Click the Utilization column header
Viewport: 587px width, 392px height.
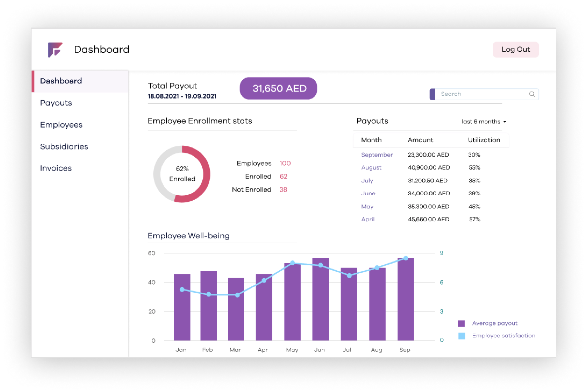pyautogui.click(x=484, y=140)
